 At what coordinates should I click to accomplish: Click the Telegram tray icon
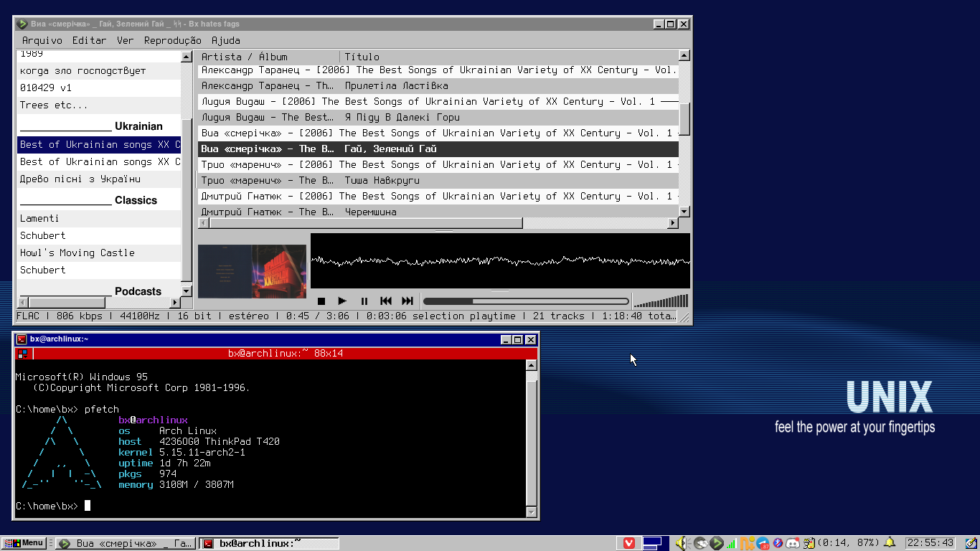tap(763, 543)
